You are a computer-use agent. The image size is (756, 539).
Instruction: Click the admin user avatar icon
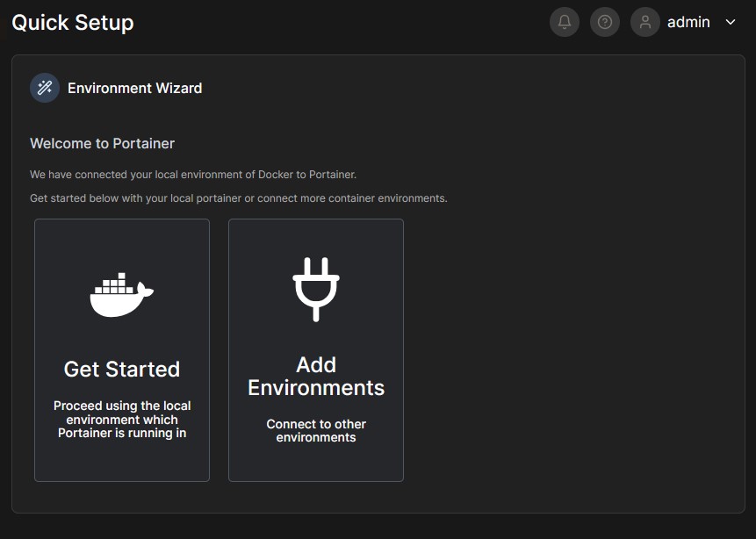[x=645, y=22]
